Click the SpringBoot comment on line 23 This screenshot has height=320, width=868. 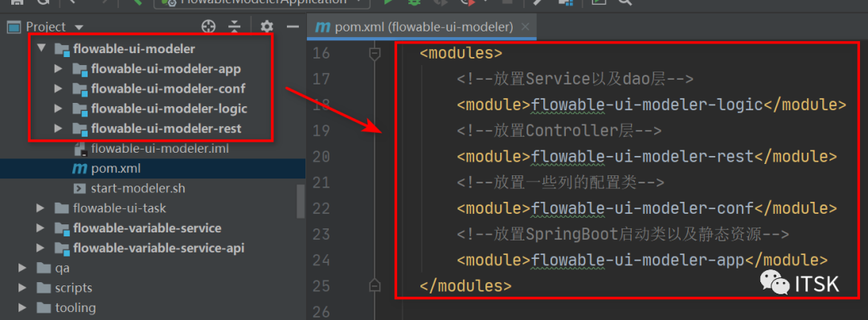coord(623,234)
